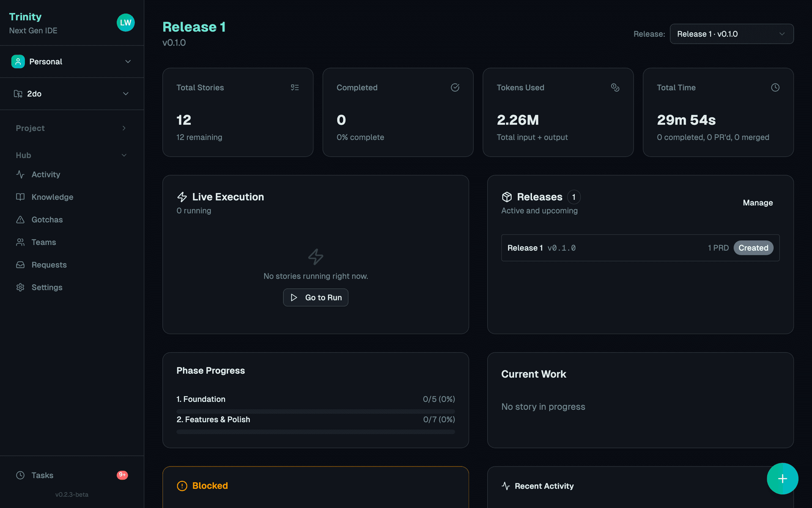Click the Activity pulse icon in sidebar
The image size is (812, 508).
tap(20, 174)
